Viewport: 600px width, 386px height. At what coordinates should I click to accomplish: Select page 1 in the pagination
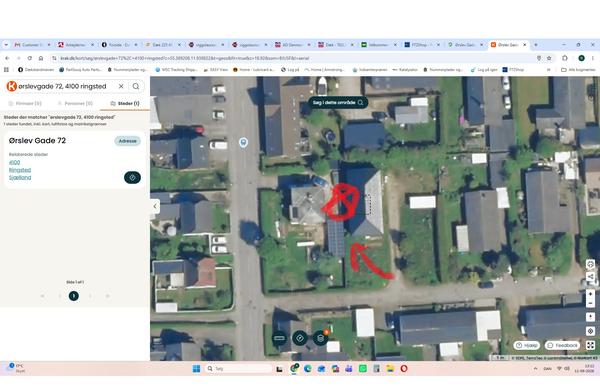click(x=73, y=296)
